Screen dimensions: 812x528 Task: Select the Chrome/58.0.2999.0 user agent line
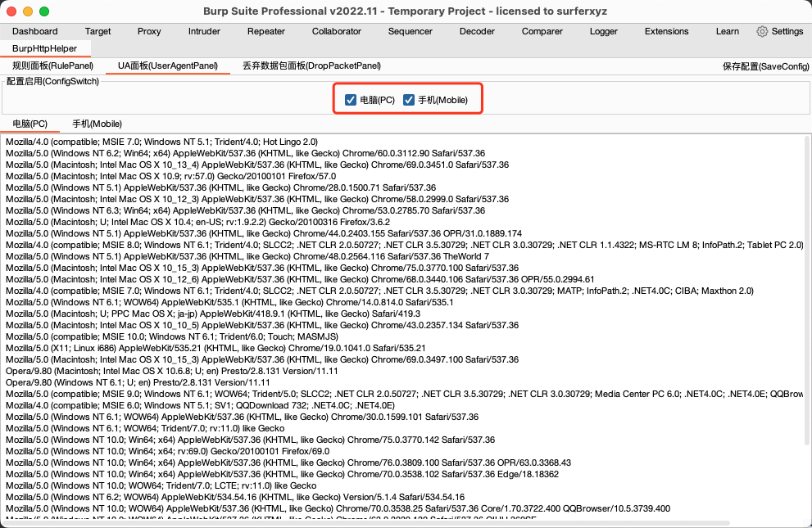pyautogui.click(x=257, y=199)
